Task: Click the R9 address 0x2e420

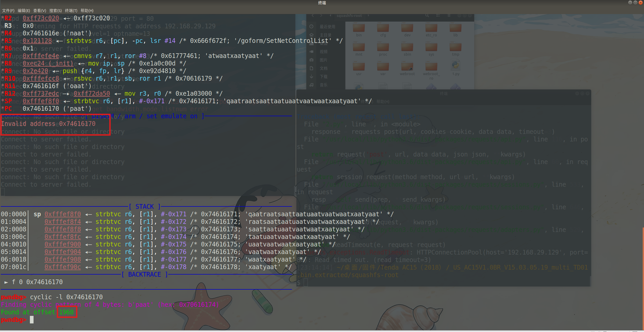Action: click(x=35, y=71)
